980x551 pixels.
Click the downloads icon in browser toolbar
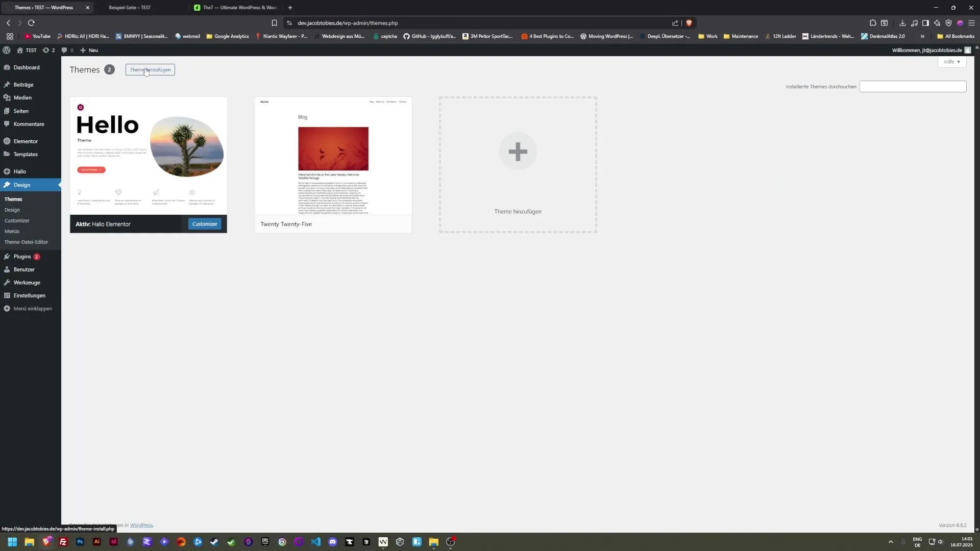click(x=902, y=23)
